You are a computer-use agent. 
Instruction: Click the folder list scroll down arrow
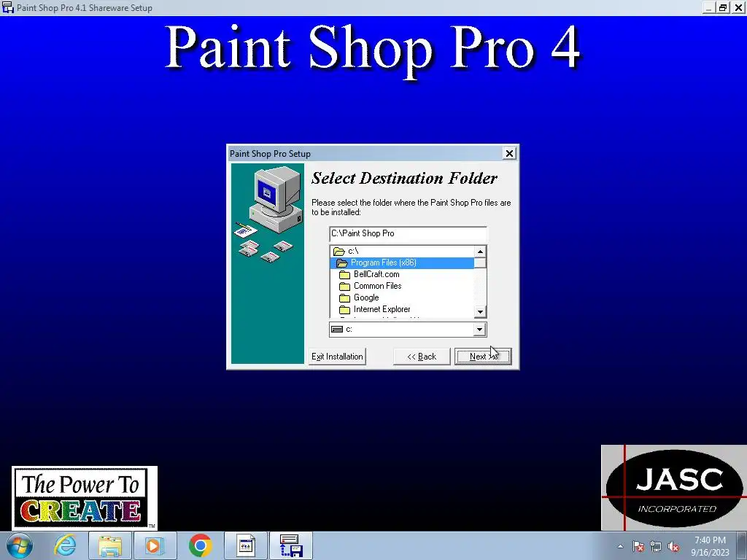480,312
